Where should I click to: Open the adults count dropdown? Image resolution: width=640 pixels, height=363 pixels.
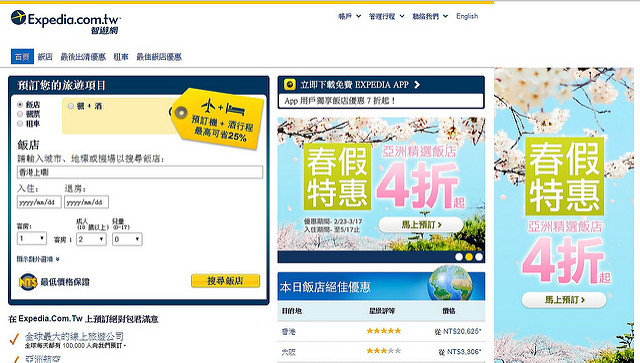tap(91, 239)
